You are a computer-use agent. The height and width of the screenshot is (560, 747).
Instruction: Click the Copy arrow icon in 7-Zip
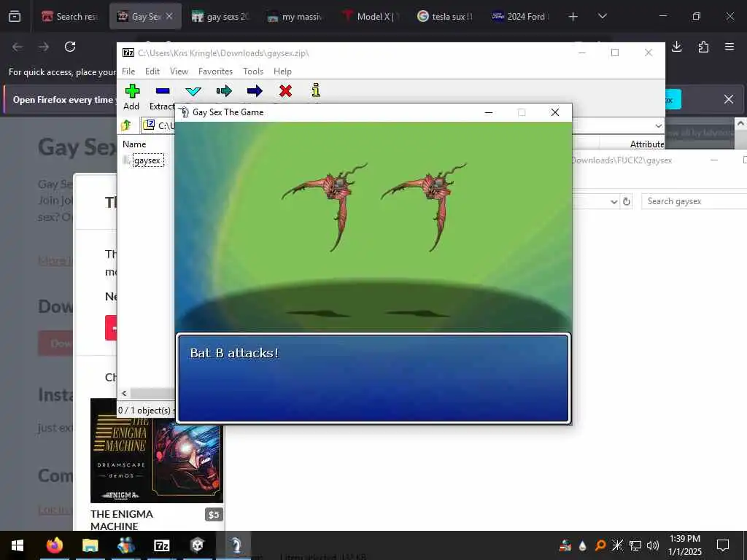pos(224,90)
